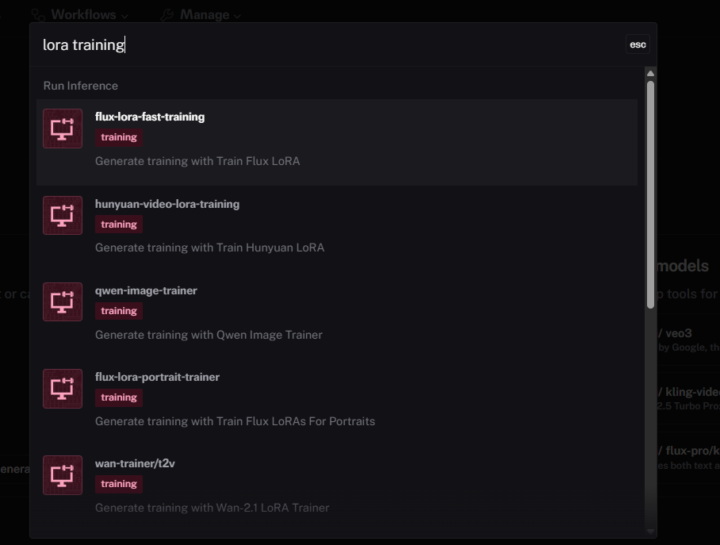Click training tag under flux-lora-fast-training
Image resolution: width=720 pixels, height=545 pixels.
click(x=119, y=138)
